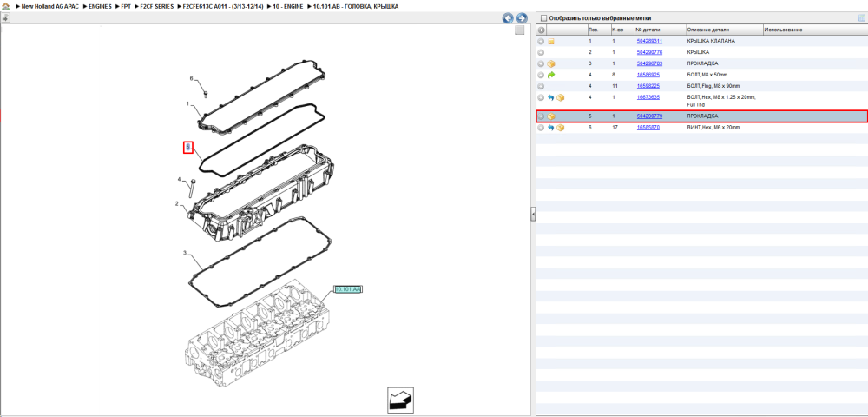This screenshot has height=417, width=868.
Task: Click the 'БОЛТ,Hex, M8 x 1.25 x 20mm' description
Action: coord(721,101)
